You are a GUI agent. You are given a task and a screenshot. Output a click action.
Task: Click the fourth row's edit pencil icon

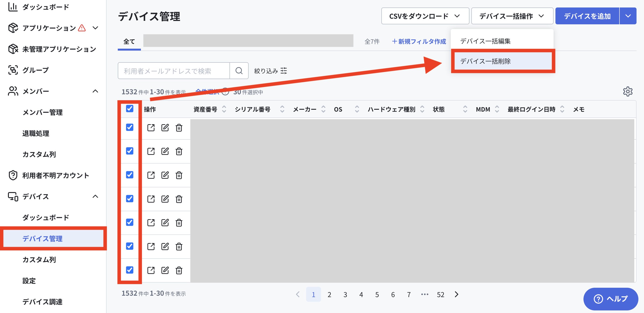[165, 199]
